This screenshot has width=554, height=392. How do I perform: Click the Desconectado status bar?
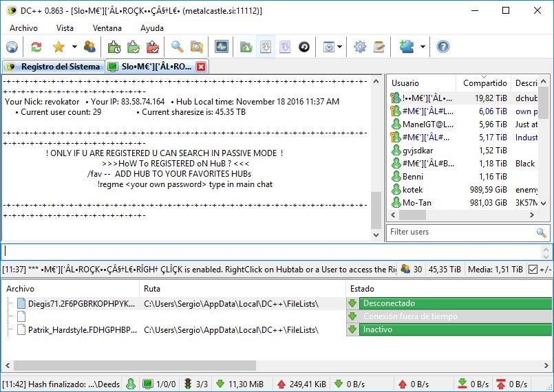[456, 303]
